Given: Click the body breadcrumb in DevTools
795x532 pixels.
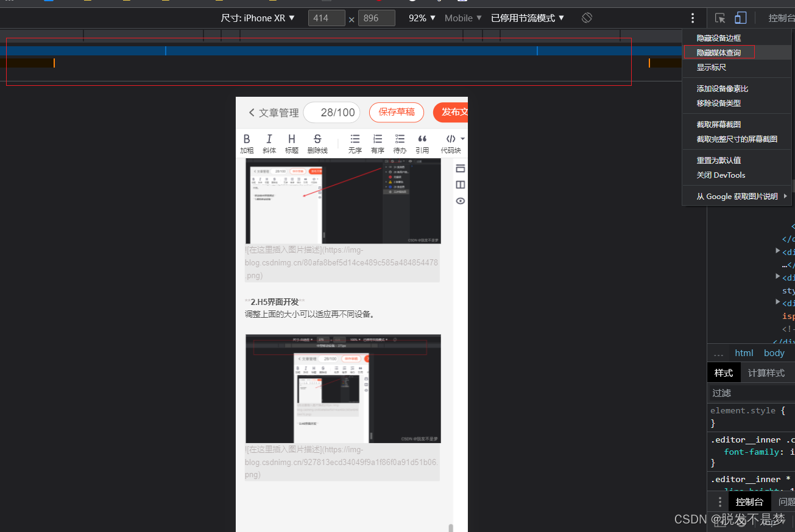Looking at the screenshot, I should [x=774, y=353].
